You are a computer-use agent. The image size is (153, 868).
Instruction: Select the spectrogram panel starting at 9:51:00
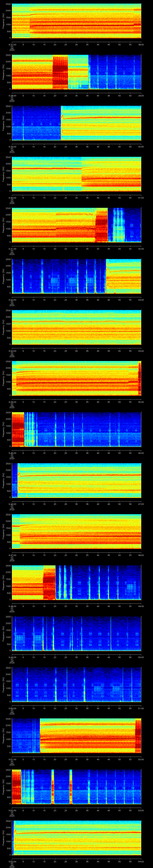pyautogui.click(x=77, y=736)
